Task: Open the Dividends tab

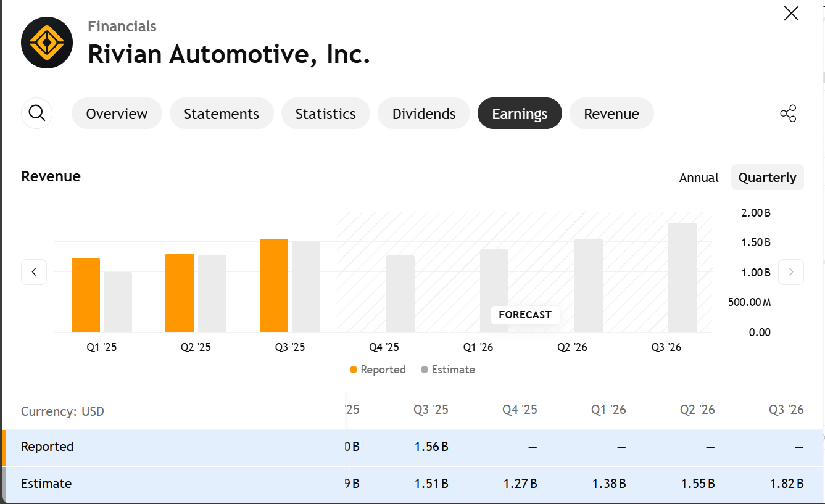Action: (424, 114)
